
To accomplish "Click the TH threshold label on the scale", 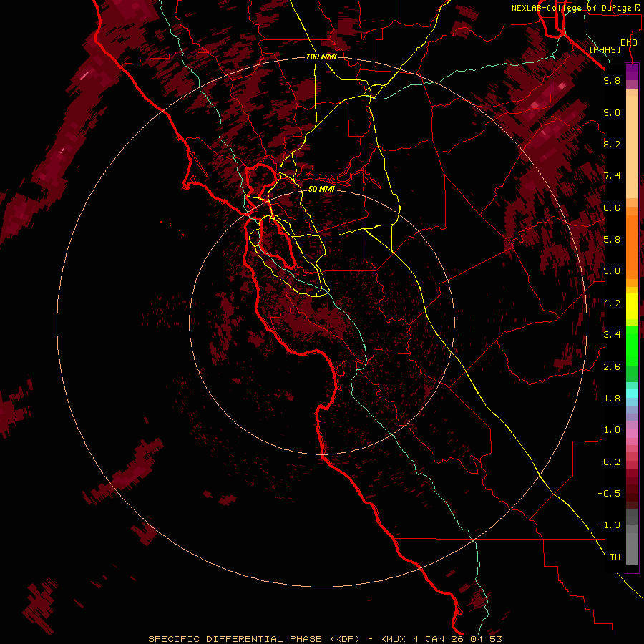I will point(615,557).
